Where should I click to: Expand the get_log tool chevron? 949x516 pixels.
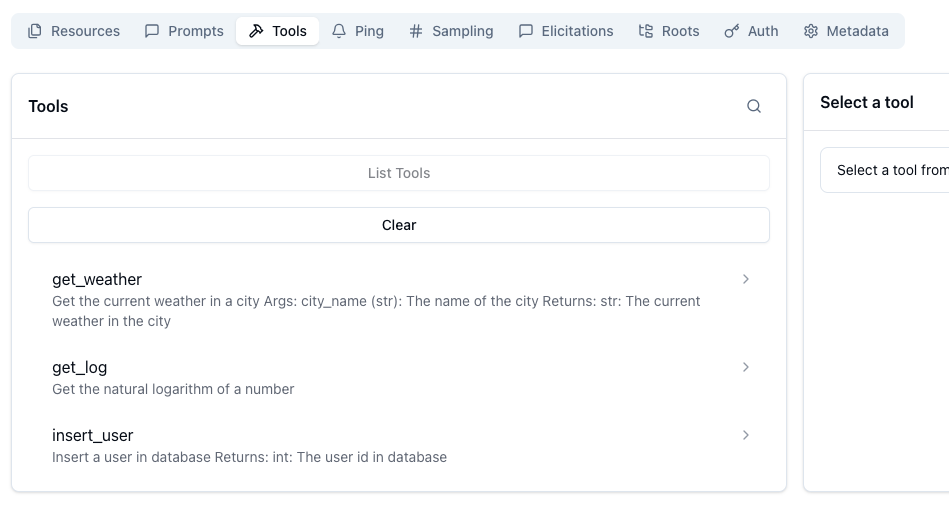click(746, 368)
